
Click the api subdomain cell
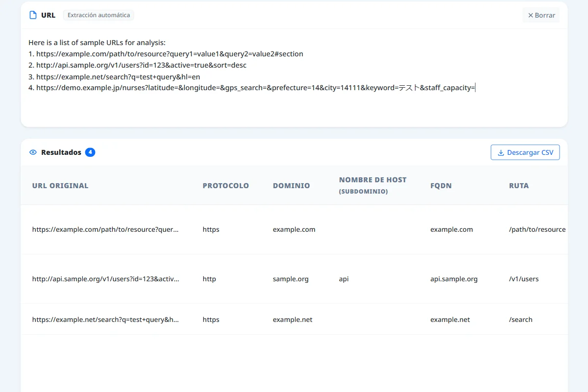[x=344, y=279]
